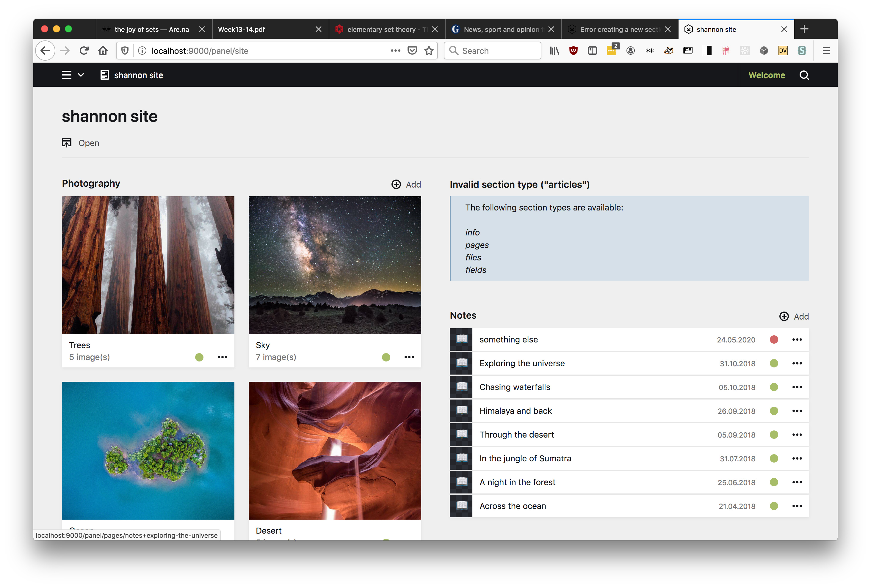Go forward with the browser forward arrow
The image size is (871, 588).
click(65, 51)
